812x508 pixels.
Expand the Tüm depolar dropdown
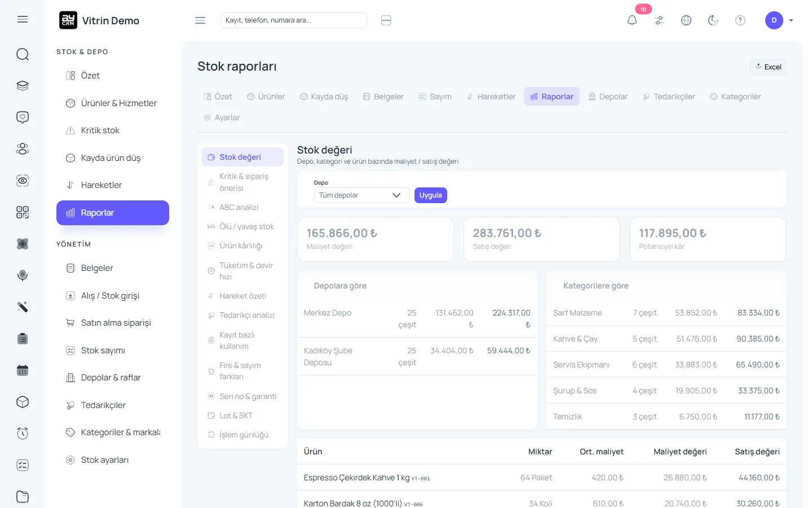click(x=361, y=195)
